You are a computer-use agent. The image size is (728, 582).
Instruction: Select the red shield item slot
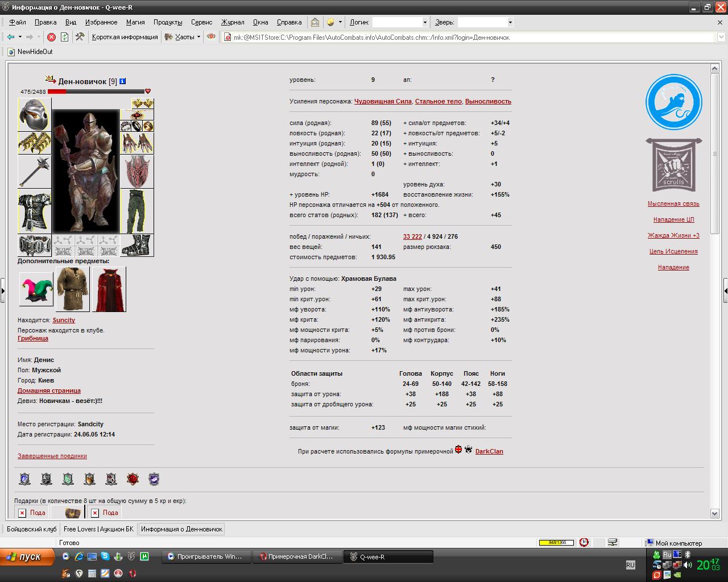click(x=136, y=172)
